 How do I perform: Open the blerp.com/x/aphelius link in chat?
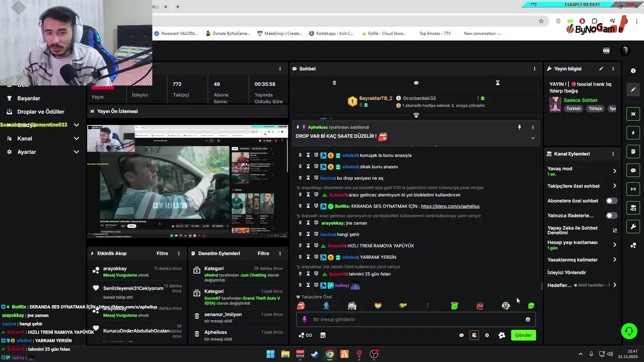(450, 206)
